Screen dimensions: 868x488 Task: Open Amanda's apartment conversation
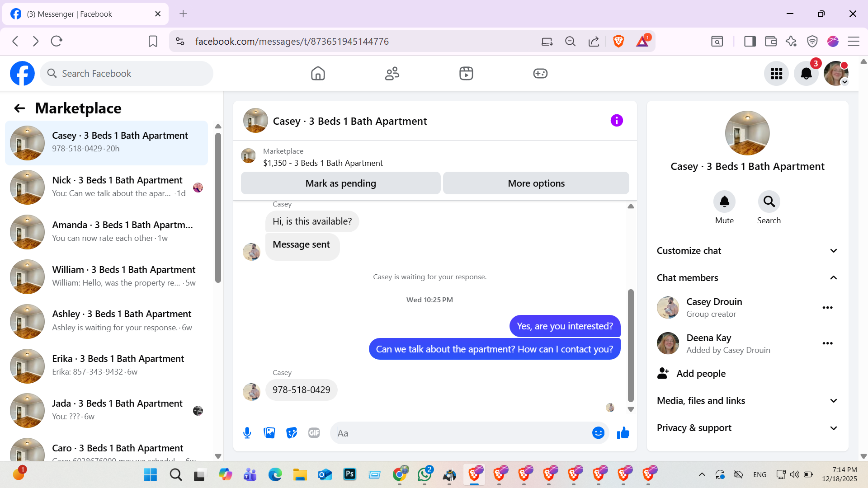pyautogui.click(x=106, y=232)
